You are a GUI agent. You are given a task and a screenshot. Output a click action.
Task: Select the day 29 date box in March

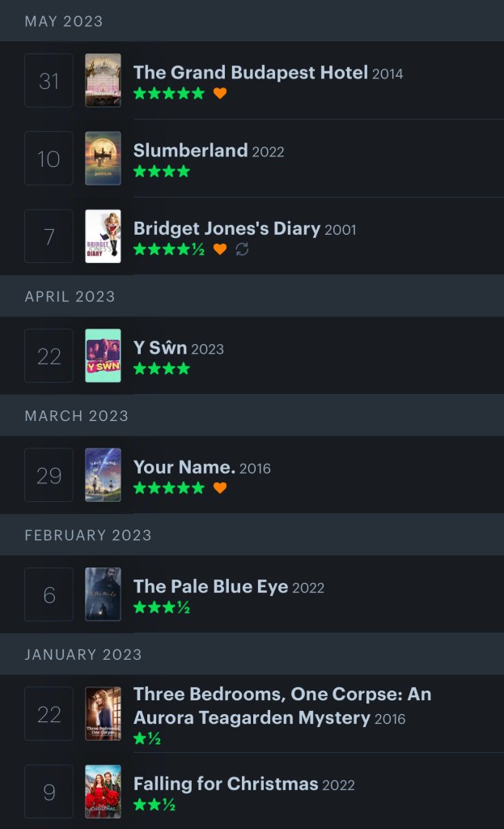(x=49, y=475)
